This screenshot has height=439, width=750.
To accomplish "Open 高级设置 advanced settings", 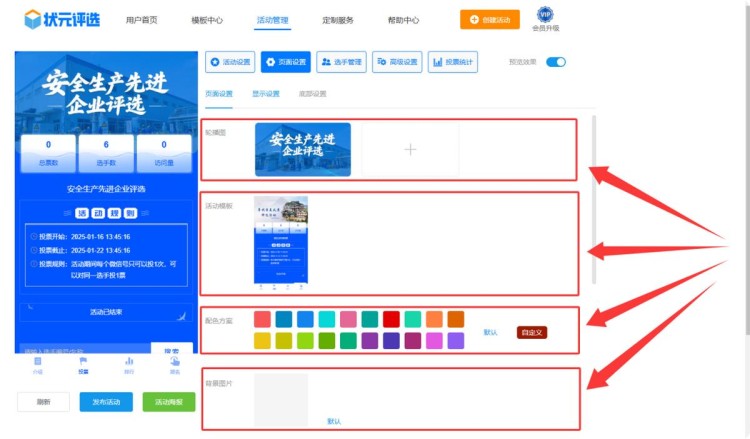I will tap(397, 62).
